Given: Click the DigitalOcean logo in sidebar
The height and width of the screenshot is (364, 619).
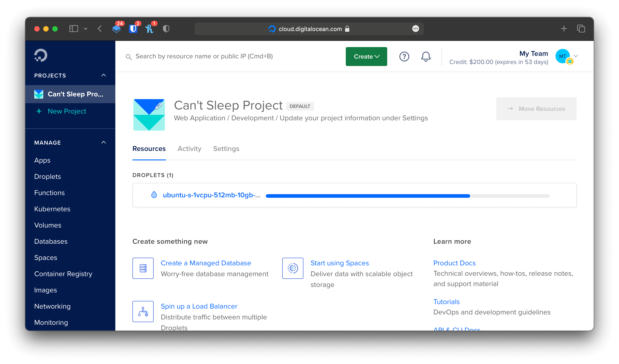Looking at the screenshot, I should click(x=41, y=55).
